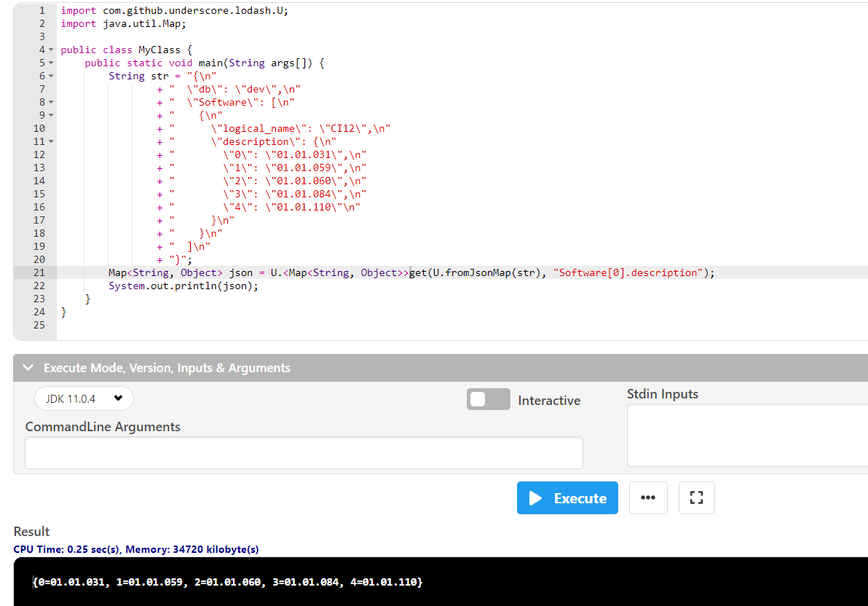Select line number 1 in the gutter
This screenshot has height=606, width=868.
(42, 11)
